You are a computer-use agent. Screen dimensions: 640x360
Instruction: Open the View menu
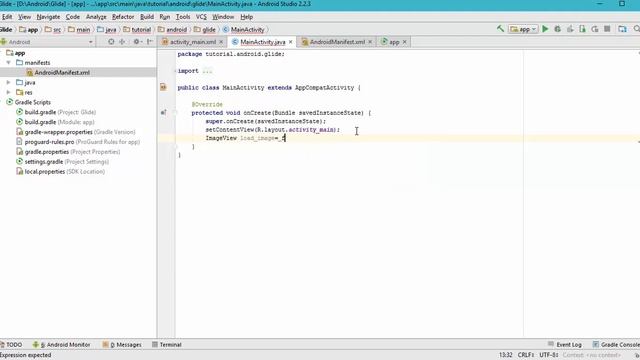click(x=24, y=17)
